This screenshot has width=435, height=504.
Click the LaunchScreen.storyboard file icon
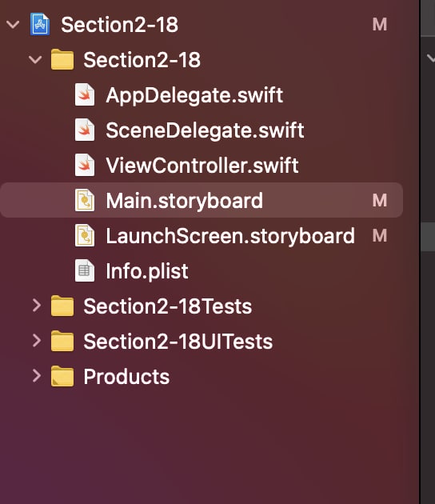[x=85, y=236]
